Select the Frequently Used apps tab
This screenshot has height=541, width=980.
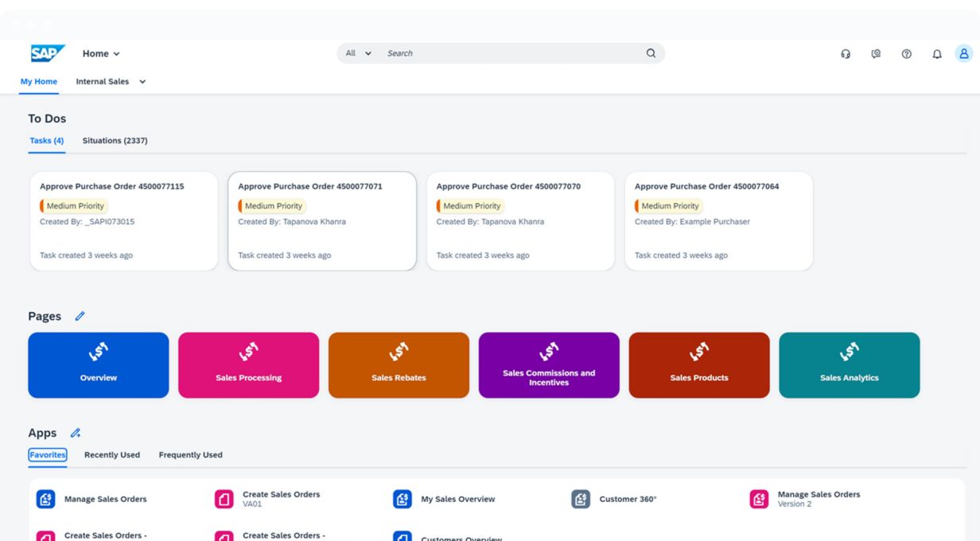coord(190,455)
